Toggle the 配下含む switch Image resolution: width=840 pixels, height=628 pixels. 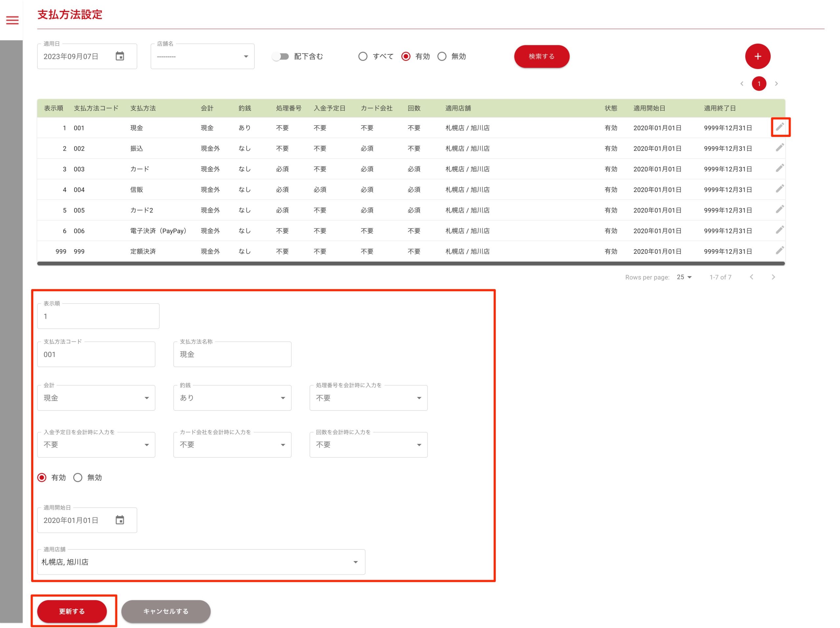click(281, 56)
